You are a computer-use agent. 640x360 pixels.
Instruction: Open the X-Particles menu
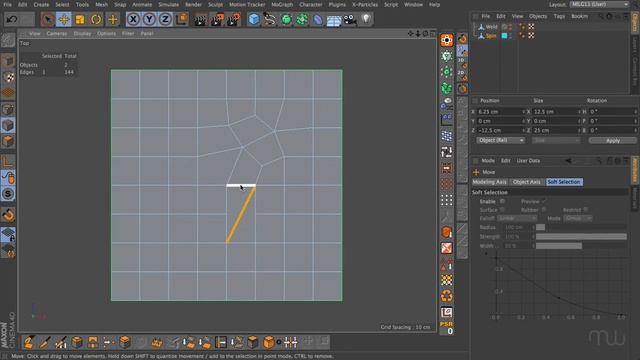pos(365,4)
